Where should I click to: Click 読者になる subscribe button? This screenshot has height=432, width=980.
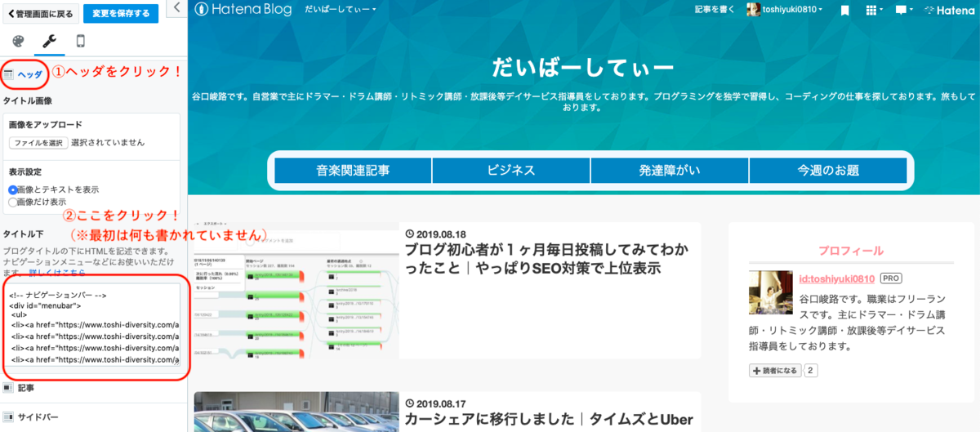point(775,371)
